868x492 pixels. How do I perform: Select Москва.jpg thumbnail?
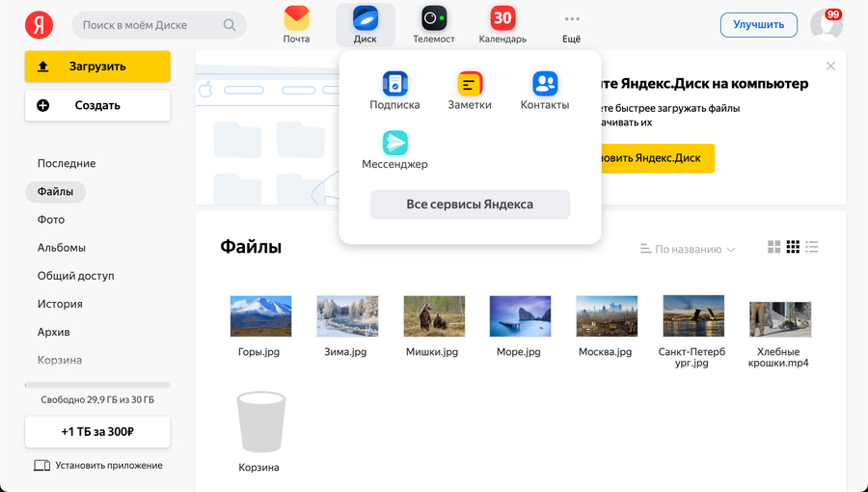pos(607,316)
